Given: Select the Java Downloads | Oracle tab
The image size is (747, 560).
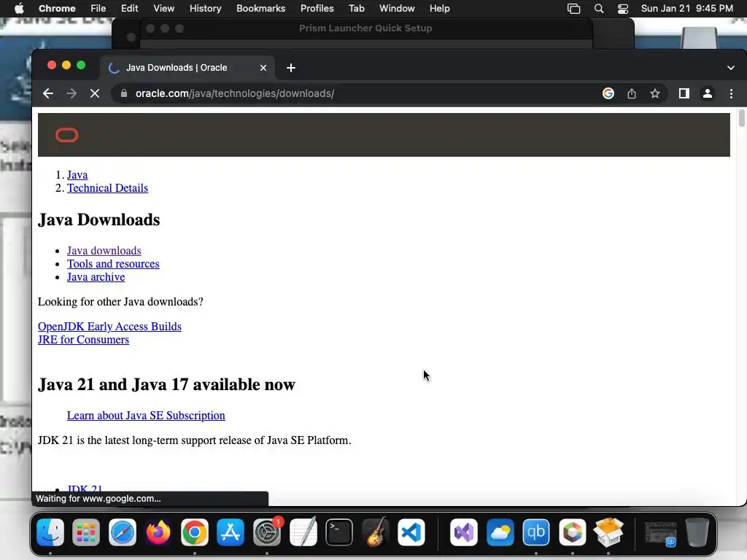Looking at the screenshot, I should tap(187, 68).
